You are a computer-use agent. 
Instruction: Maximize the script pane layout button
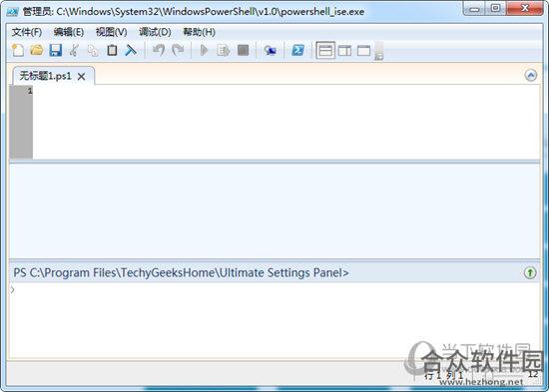pyautogui.click(x=364, y=51)
